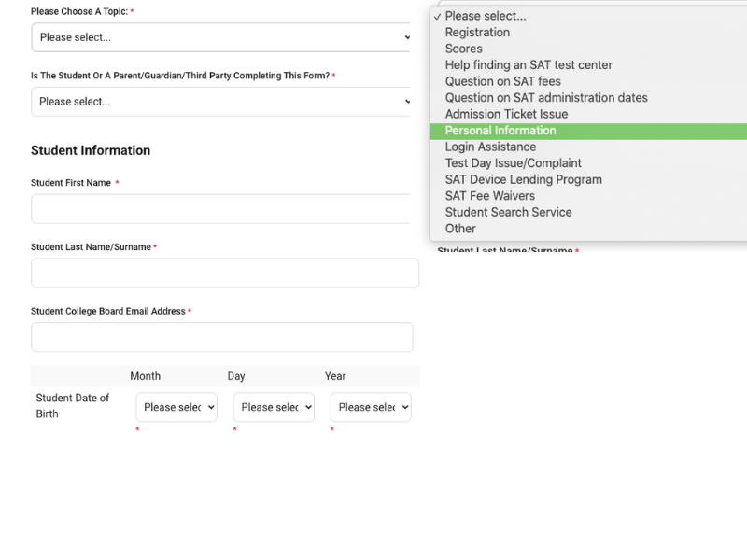
Task: Open the Month date of birth dropdown
Action: pyautogui.click(x=176, y=407)
